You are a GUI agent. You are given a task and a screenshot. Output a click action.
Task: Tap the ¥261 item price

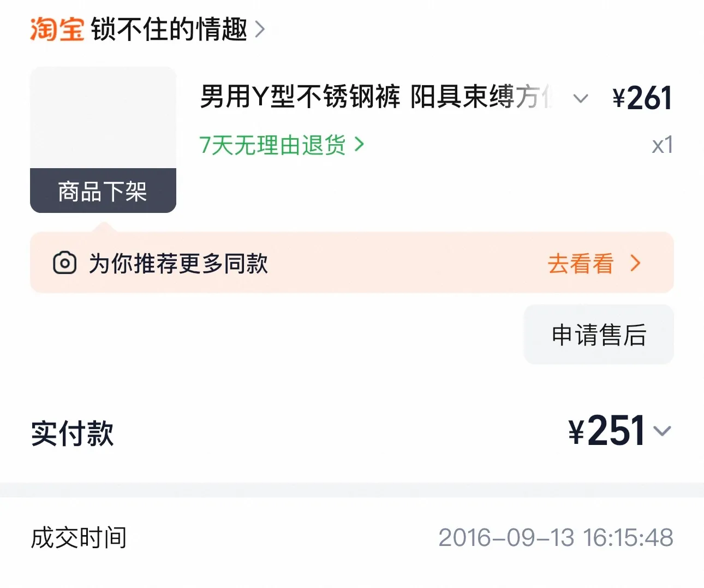tap(642, 99)
